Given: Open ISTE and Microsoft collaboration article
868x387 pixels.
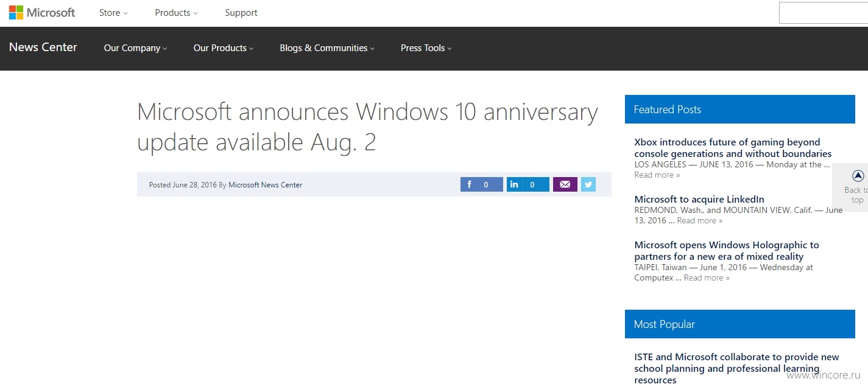Looking at the screenshot, I should pos(736,368).
